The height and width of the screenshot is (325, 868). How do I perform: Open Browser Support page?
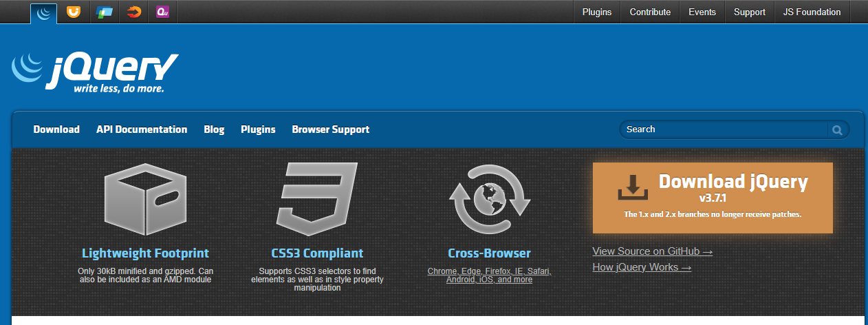pyautogui.click(x=331, y=129)
